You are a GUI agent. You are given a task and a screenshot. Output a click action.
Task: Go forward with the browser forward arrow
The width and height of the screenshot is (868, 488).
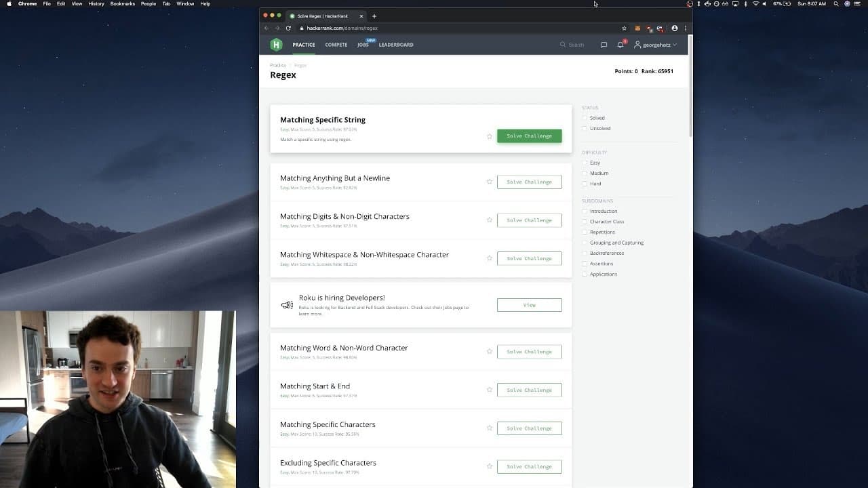pyautogui.click(x=277, y=28)
